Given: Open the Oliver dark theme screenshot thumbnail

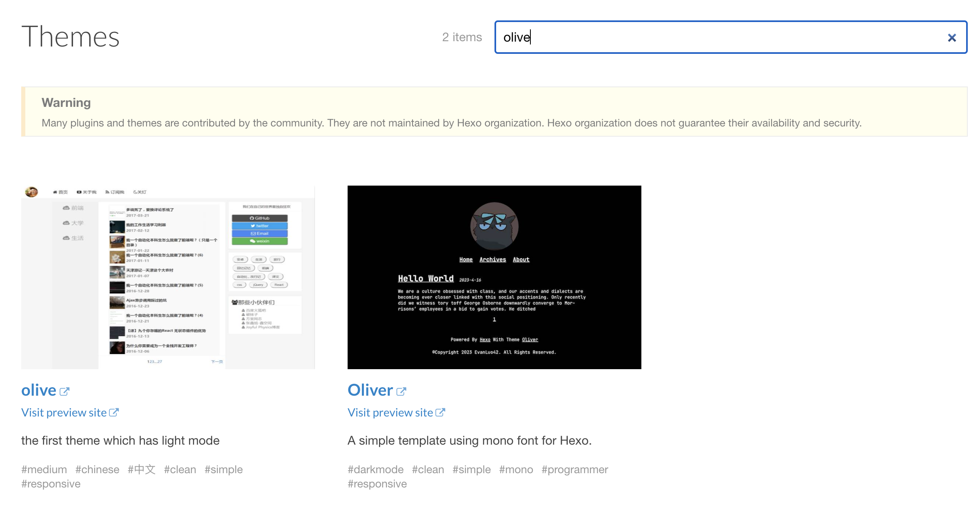Looking at the screenshot, I should coord(494,277).
